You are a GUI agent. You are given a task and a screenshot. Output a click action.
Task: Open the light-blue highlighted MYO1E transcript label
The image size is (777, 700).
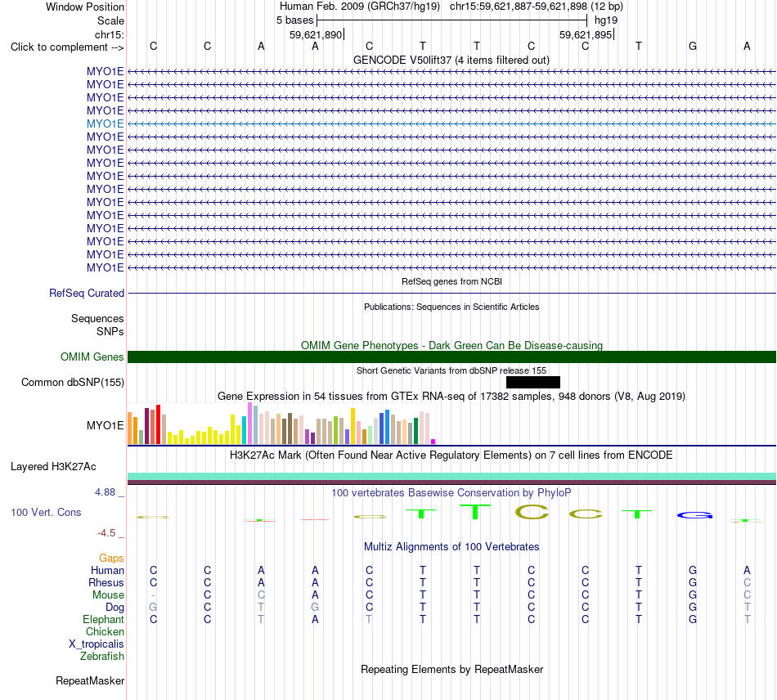(105, 123)
